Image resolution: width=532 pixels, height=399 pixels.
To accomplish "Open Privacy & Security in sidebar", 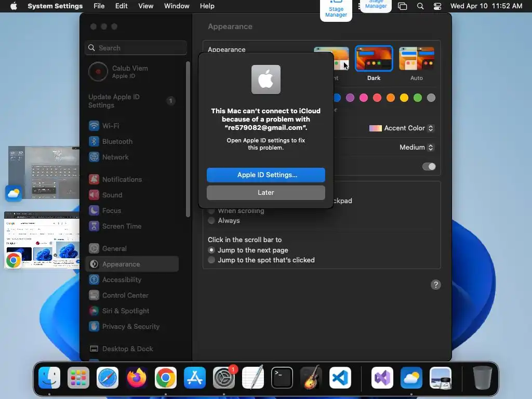I will [132, 327].
